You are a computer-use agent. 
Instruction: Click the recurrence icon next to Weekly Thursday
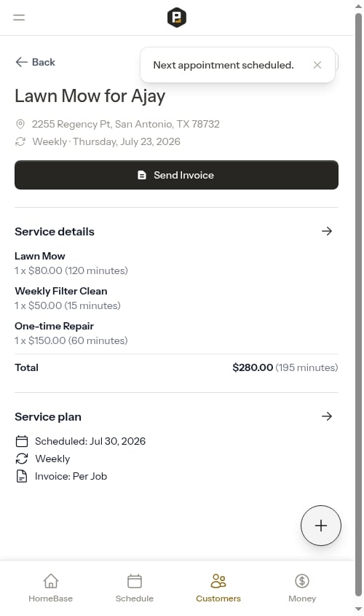(20, 141)
